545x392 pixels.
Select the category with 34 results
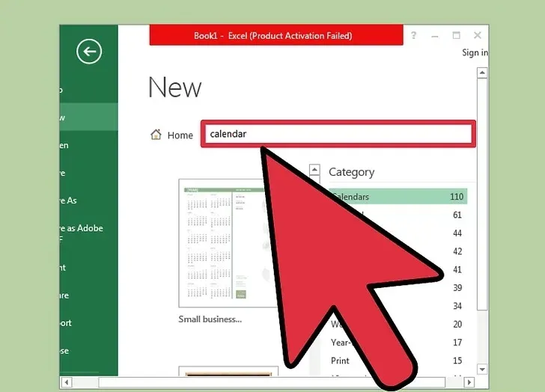(x=398, y=306)
